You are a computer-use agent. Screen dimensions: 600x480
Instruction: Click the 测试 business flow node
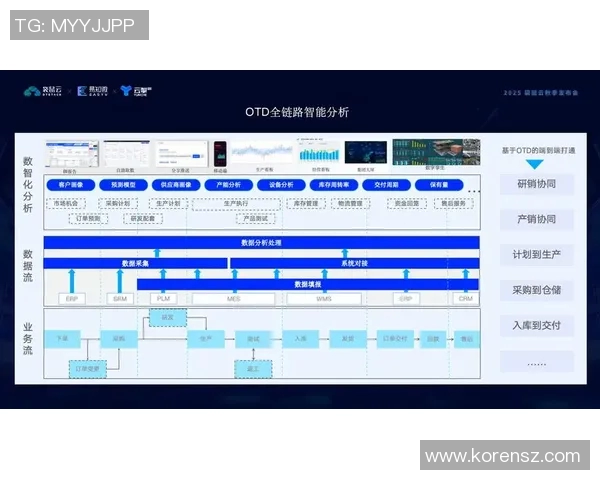tap(254, 339)
